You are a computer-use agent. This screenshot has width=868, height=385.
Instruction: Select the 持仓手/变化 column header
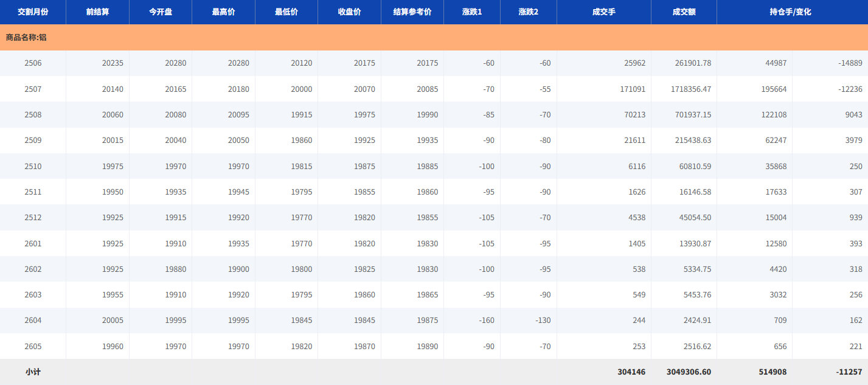click(x=791, y=12)
